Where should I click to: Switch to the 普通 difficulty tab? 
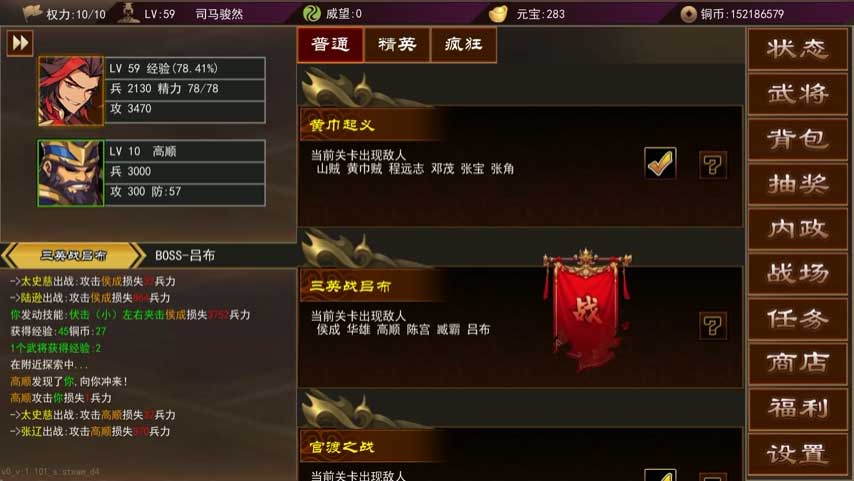click(331, 45)
